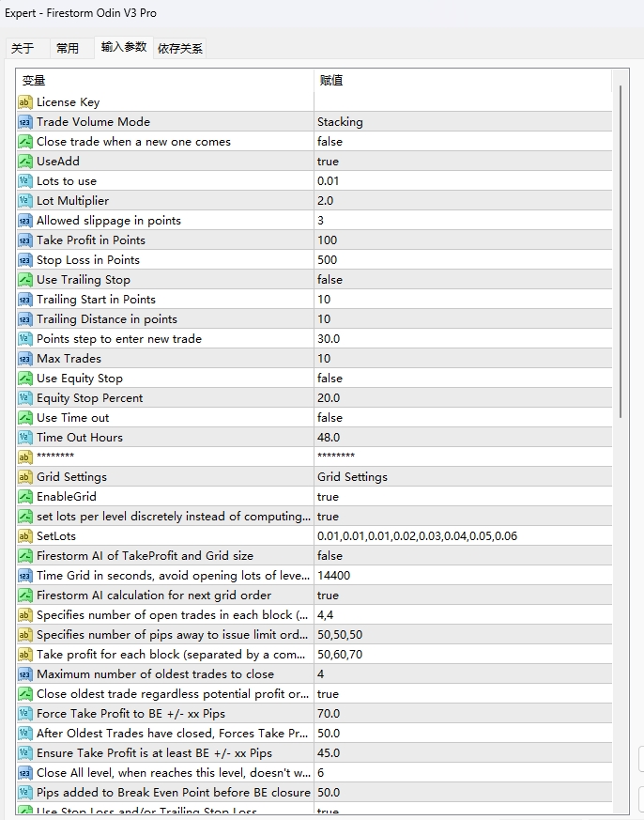The image size is (644, 820).
Task: Toggle Firestorm AI of TakeProfit value
Action: point(463,555)
